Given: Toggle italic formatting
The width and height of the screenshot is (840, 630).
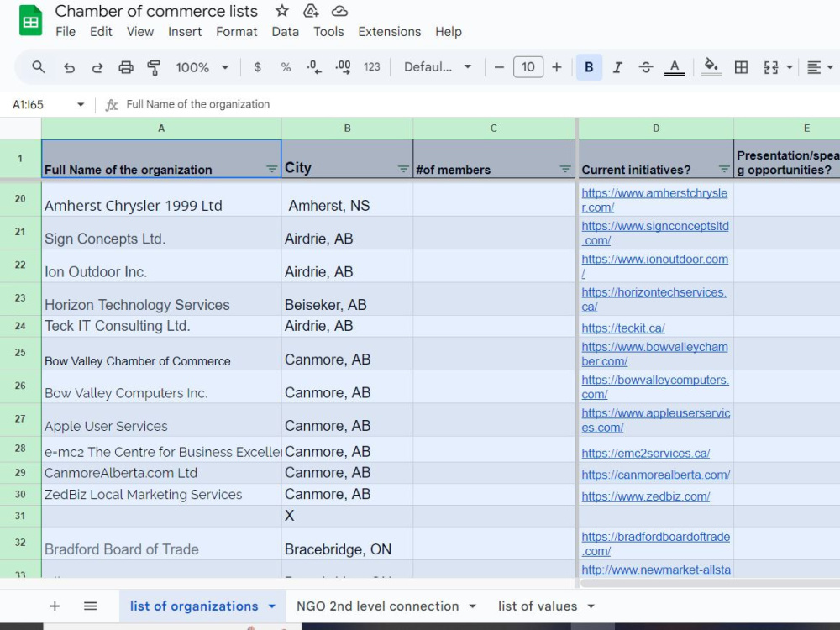Looking at the screenshot, I should tap(617, 67).
